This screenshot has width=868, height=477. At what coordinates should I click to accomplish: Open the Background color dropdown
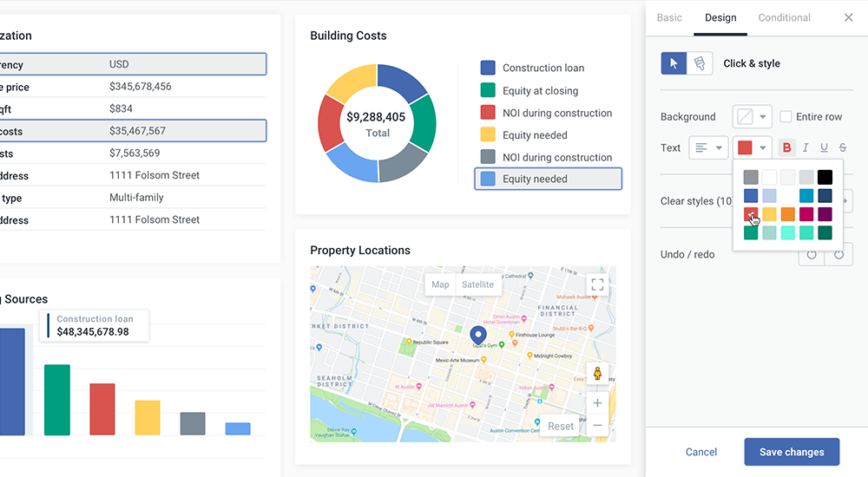[x=752, y=117]
